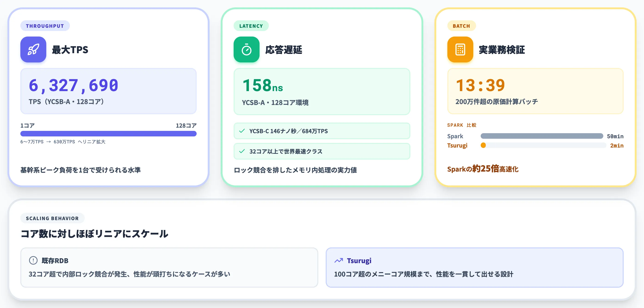644x308 pixels.
Task: Click the 32コア以上で世界最速クラス row
Action: coord(322,151)
